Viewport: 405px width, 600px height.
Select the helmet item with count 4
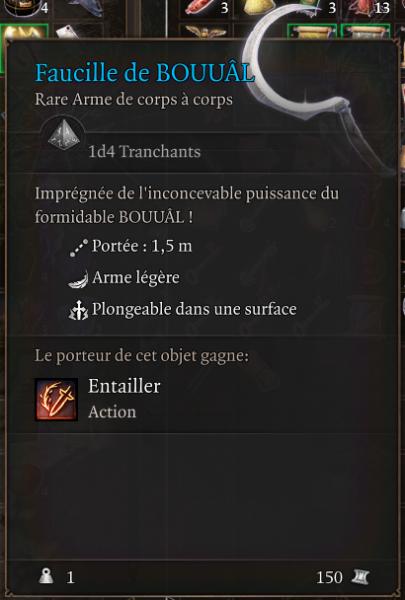pos(24,8)
